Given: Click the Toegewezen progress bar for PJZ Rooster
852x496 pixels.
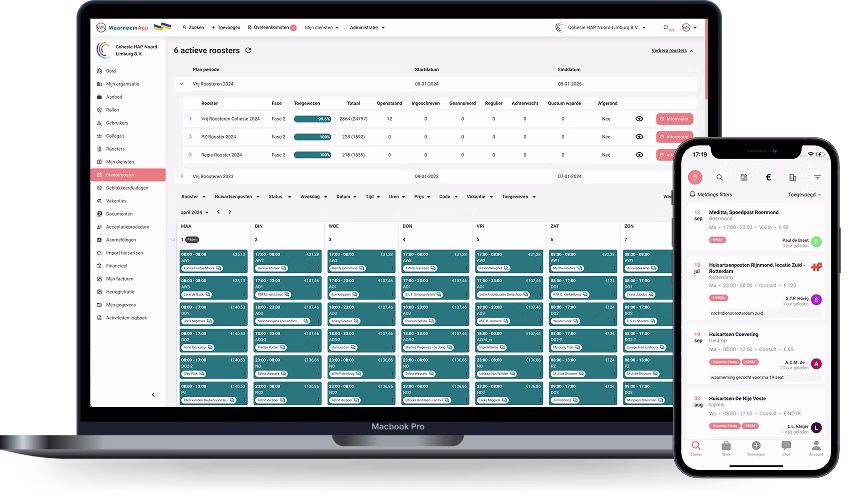Looking at the screenshot, I should (312, 136).
